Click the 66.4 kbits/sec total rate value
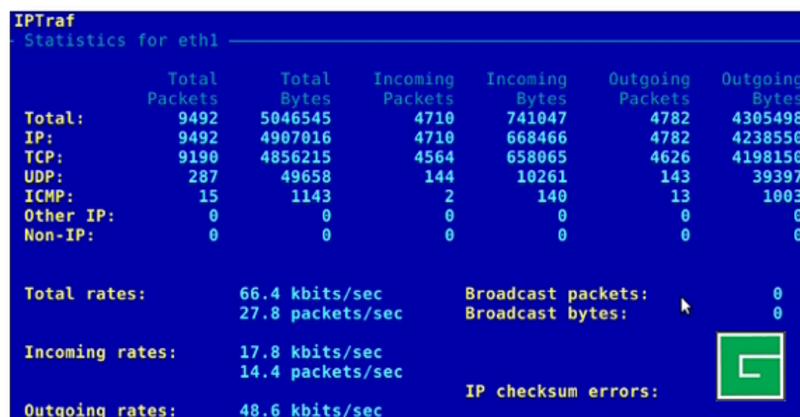This screenshot has height=417, width=800. [x=311, y=294]
